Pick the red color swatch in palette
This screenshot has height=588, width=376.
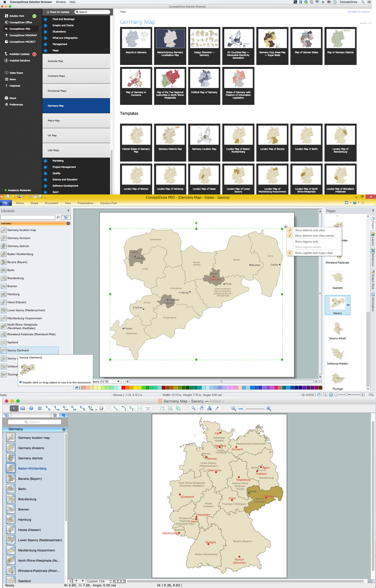123,388
